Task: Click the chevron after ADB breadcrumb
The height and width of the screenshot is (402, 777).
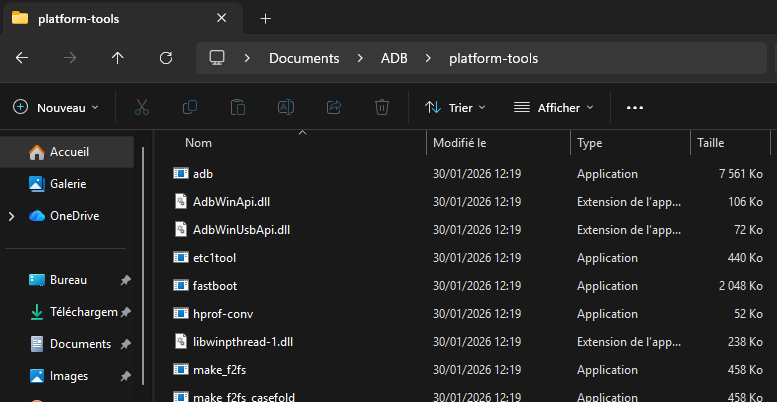Action: 428,58
